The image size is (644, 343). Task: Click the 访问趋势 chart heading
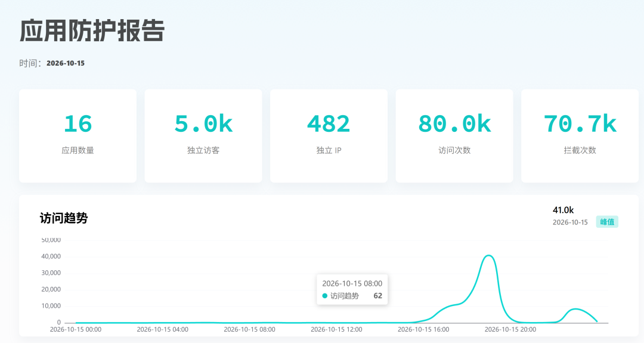[x=64, y=218]
